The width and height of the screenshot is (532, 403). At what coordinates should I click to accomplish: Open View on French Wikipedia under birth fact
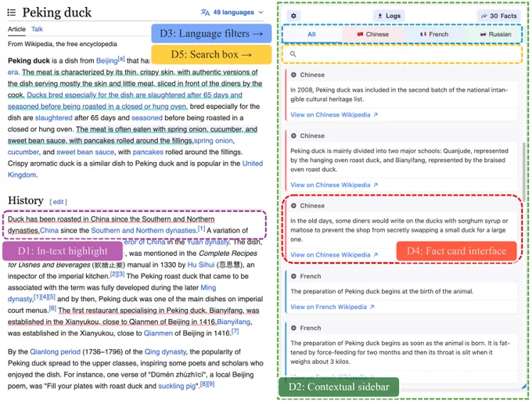pos(332,307)
